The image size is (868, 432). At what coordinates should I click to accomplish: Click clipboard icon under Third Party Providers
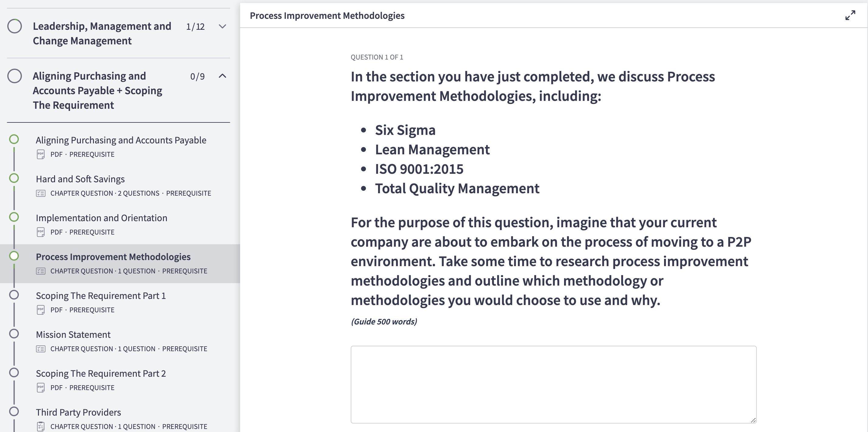[40, 426]
